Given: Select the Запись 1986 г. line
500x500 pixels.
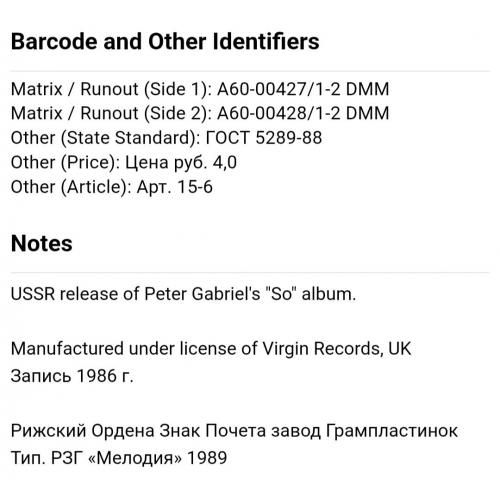Looking at the screenshot, I should (72, 376).
